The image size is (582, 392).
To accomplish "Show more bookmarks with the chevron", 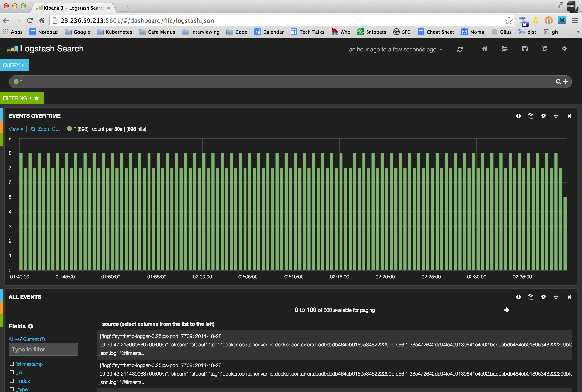I will (577, 32).
